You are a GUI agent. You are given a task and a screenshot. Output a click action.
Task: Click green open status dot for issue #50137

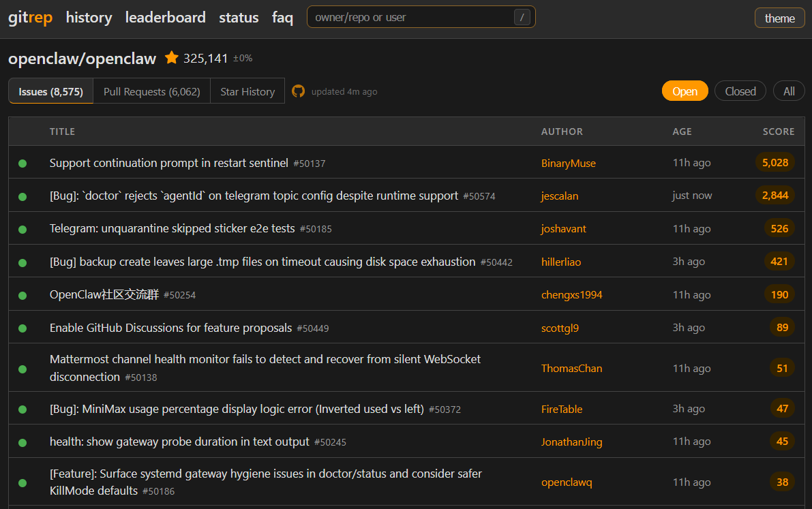[22, 164]
